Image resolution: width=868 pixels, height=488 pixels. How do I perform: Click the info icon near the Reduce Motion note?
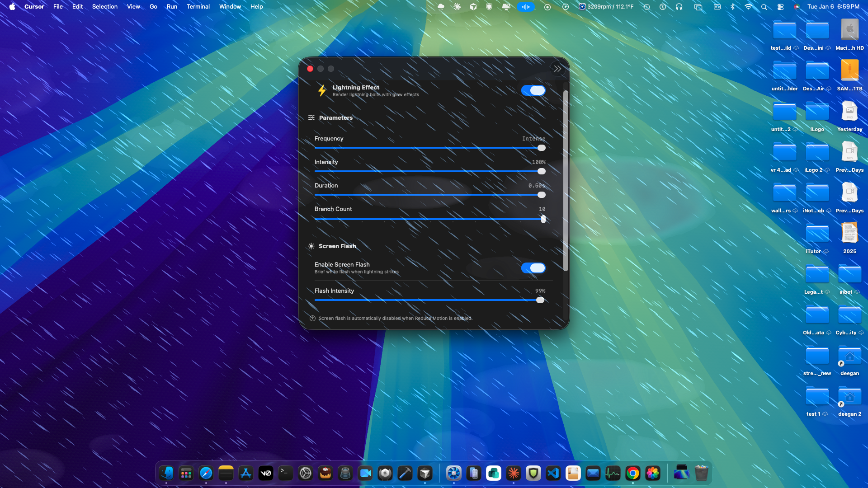coord(312,318)
